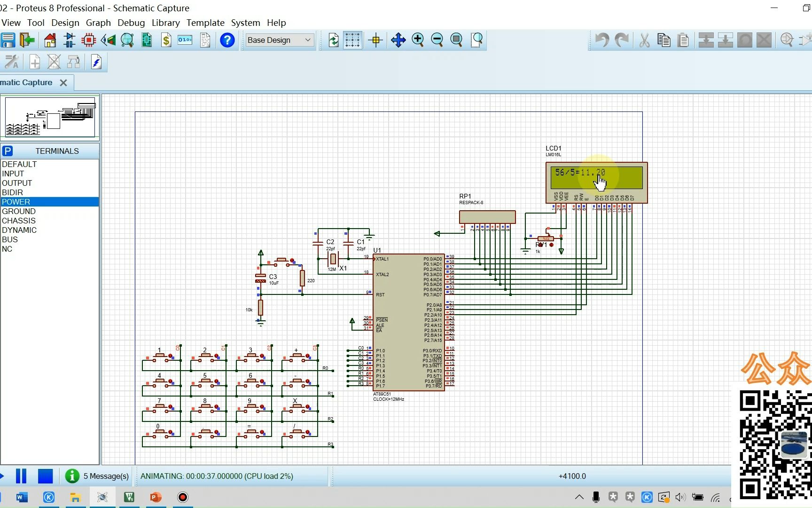Toggle the grid display button
Screen dimensions: 812x508
click(x=352, y=40)
